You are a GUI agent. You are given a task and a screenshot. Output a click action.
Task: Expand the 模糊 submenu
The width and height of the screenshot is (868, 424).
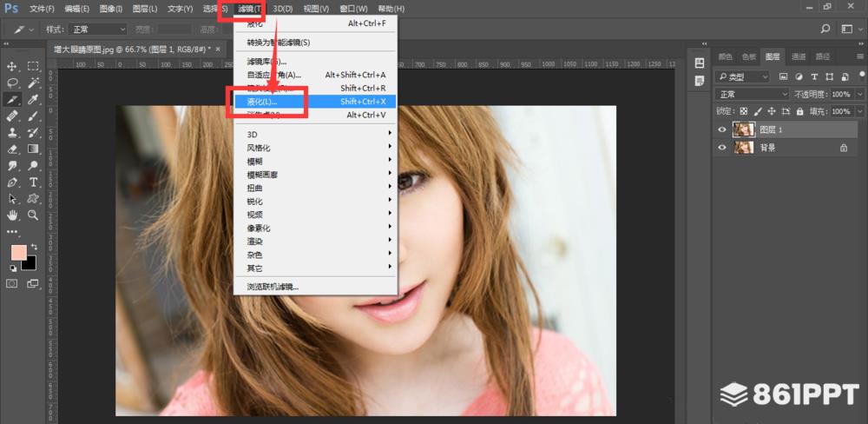(x=316, y=162)
